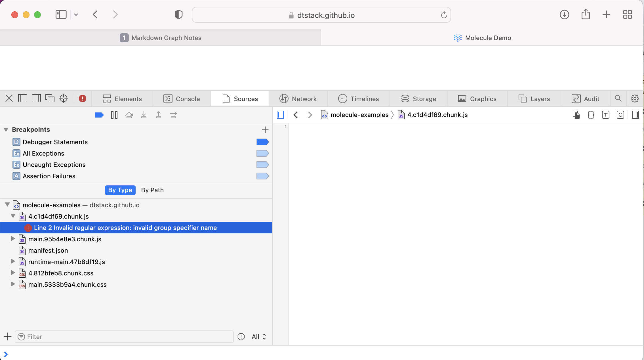Toggle the type information T icon

(605, 115)
